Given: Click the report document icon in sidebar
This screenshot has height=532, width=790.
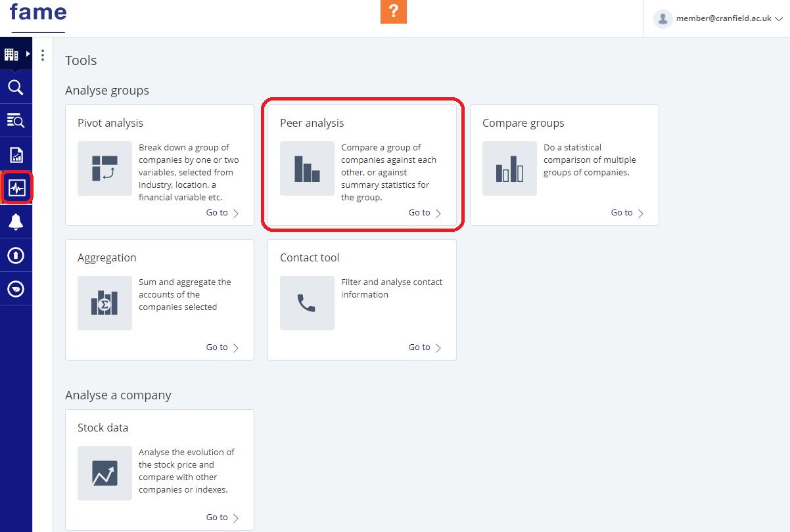Looking at the screenshot, I should [16, 155].
